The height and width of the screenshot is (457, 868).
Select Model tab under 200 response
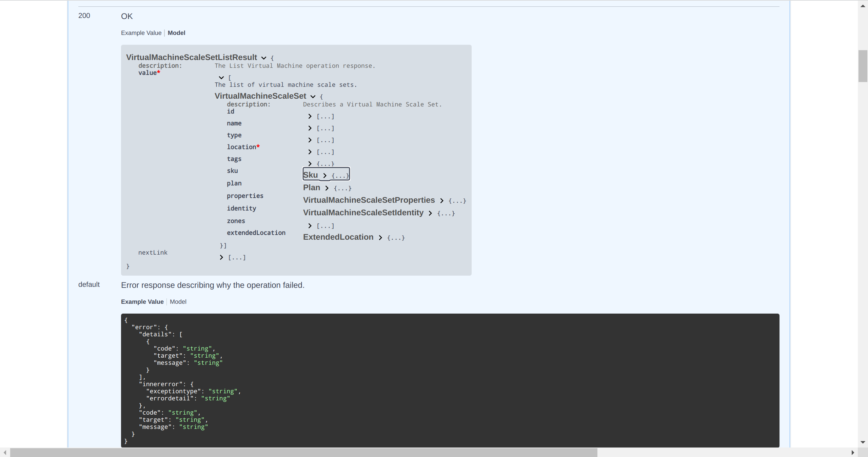click(176, 33)
